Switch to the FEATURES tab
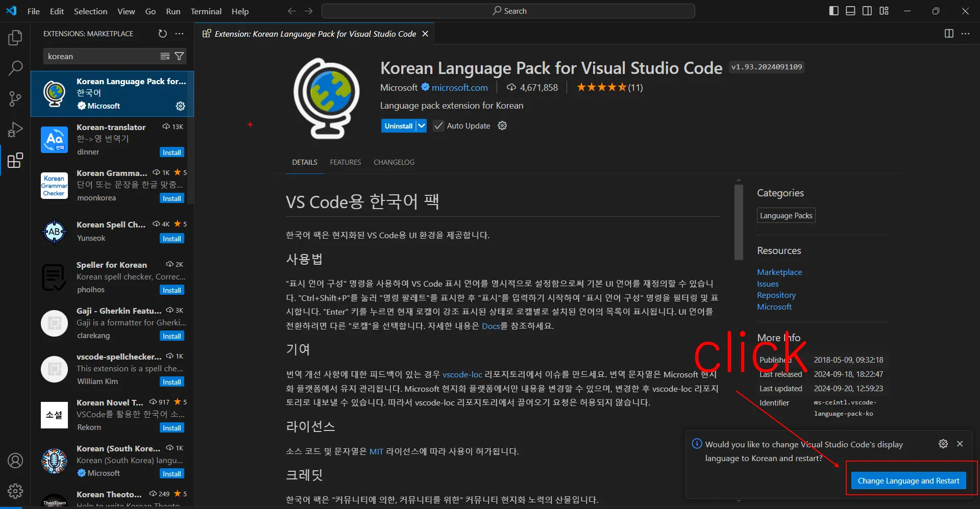Screen dimensions: 980x509 (346, 162)
